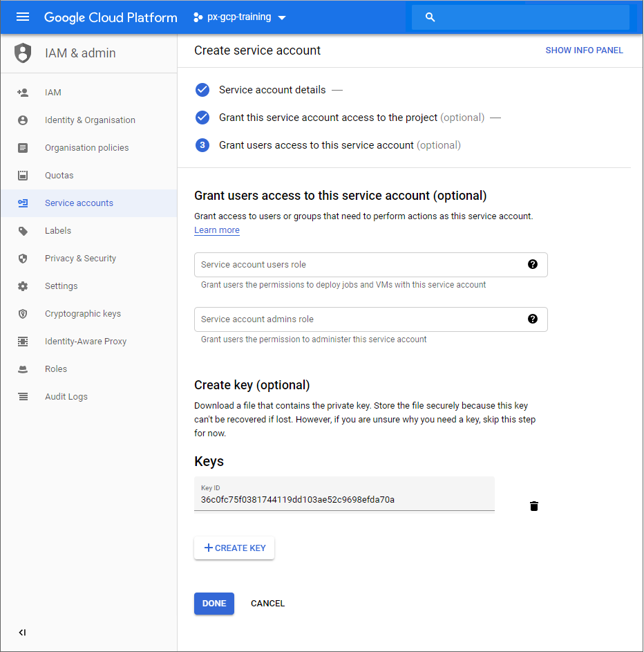Viewport: 644px width, 652px height.
Task: Click the search magnifier icon
Action: pyautogui.click(x=430, y=17)
